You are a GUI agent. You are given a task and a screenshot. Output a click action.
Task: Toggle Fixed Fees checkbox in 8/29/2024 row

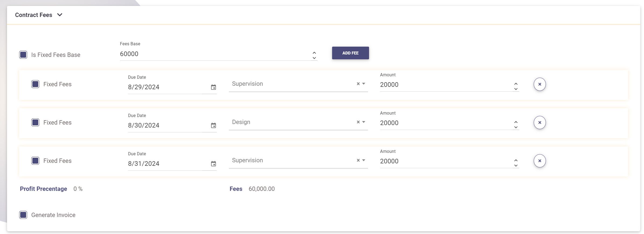35,84
